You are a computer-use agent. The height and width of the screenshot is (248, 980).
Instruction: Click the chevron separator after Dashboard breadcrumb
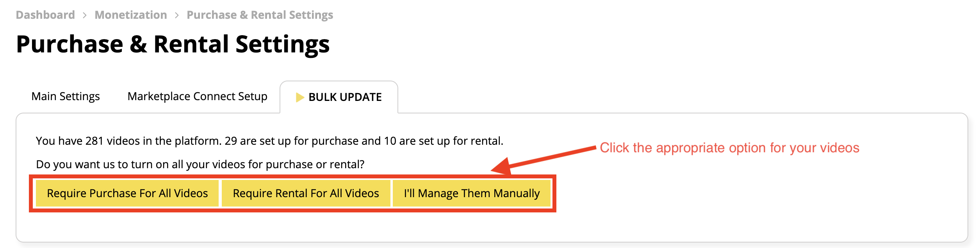85,15
